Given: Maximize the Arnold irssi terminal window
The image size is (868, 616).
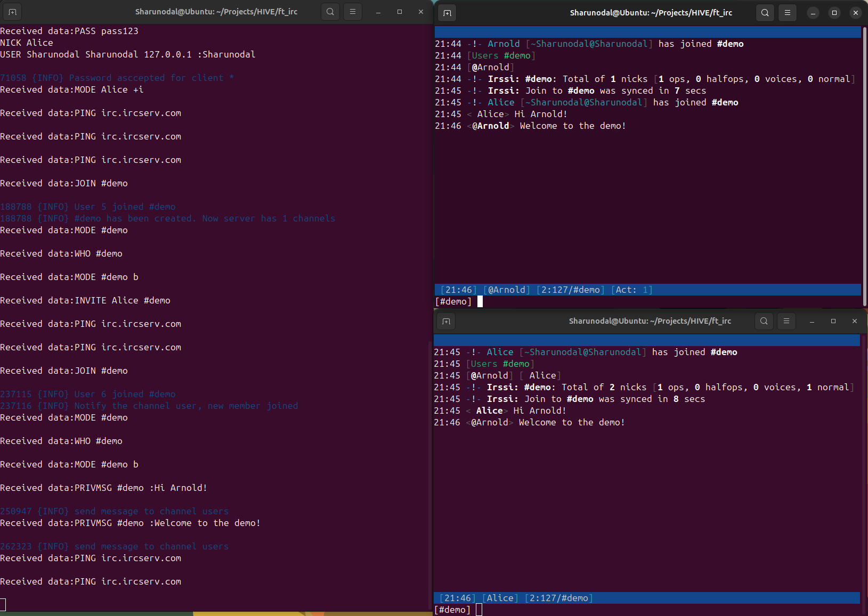Looking at the screenshot, I should point(834,13).
